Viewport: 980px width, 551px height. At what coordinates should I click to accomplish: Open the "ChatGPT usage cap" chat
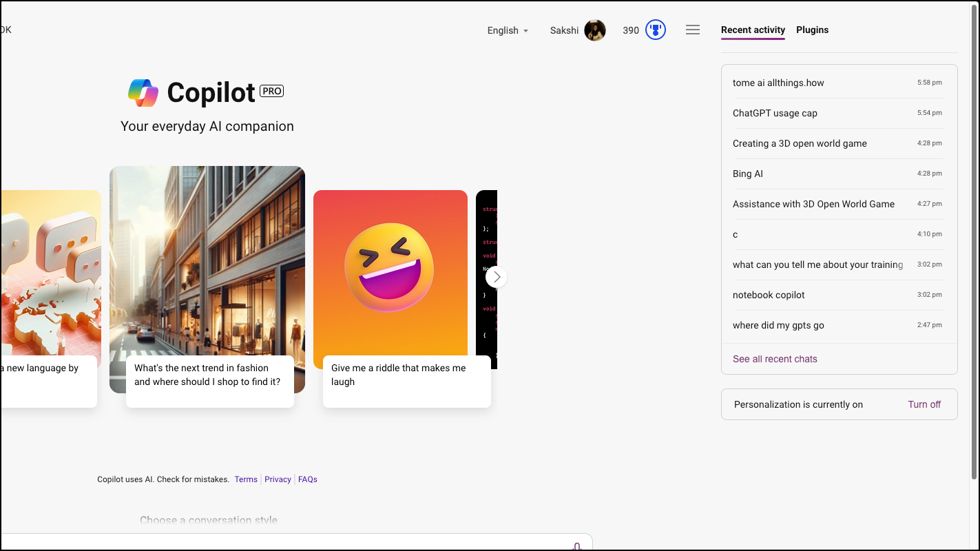tap(837, 113)
